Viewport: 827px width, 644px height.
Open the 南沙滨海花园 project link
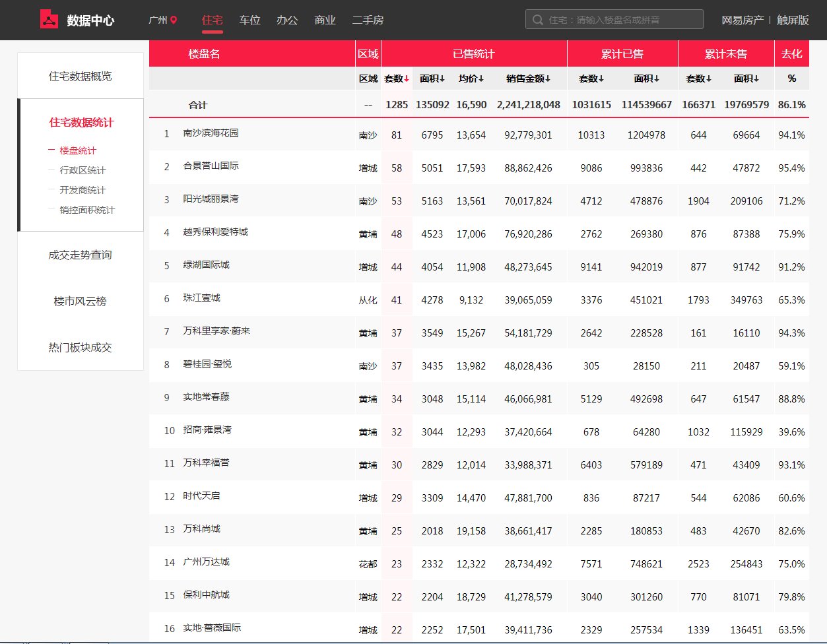click(211, 133)
